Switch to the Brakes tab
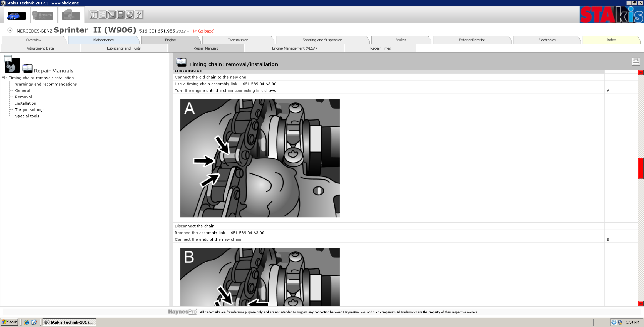Viewport: 644px width, 327px height. click(x=400, y=40)
